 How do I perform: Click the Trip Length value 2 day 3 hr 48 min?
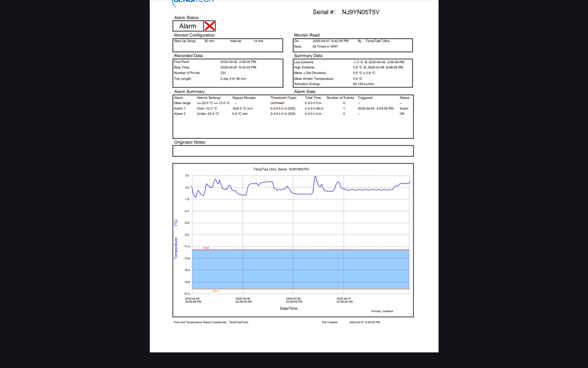pos(233,79)
